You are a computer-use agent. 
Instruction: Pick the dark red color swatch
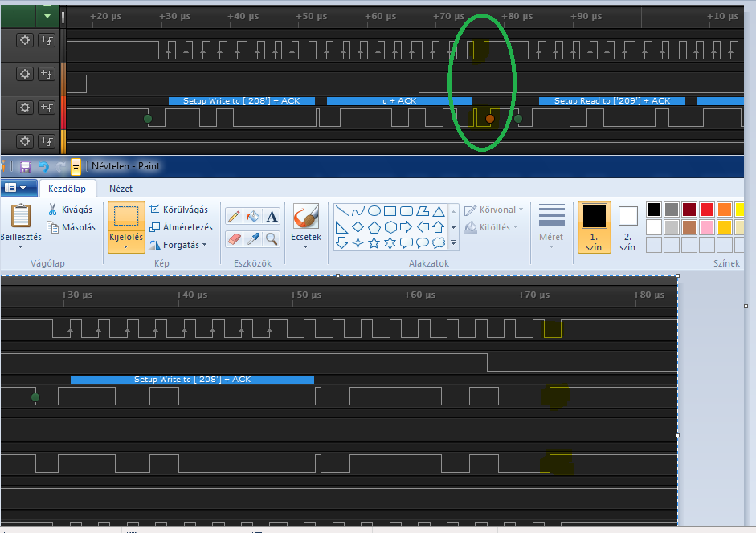point(689,210)
